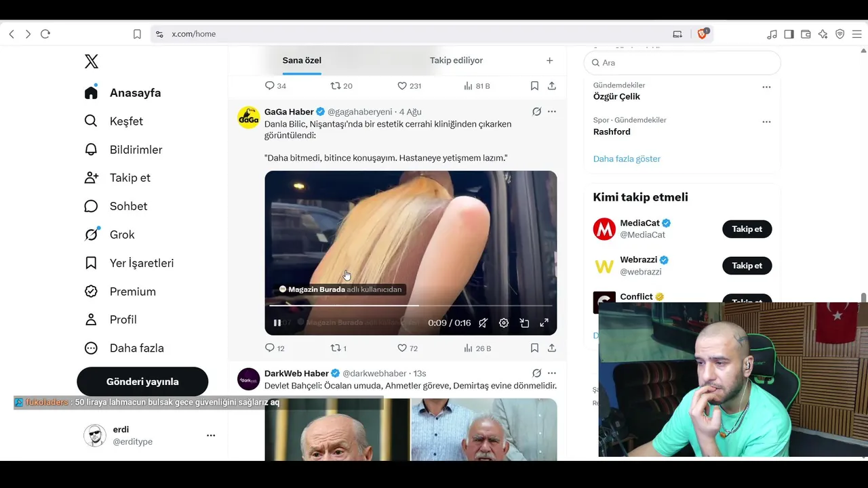Open the erdi profile avatar
Image resolution: width=868 pixels, height=488 pixels.
click(x=94, y=436)
